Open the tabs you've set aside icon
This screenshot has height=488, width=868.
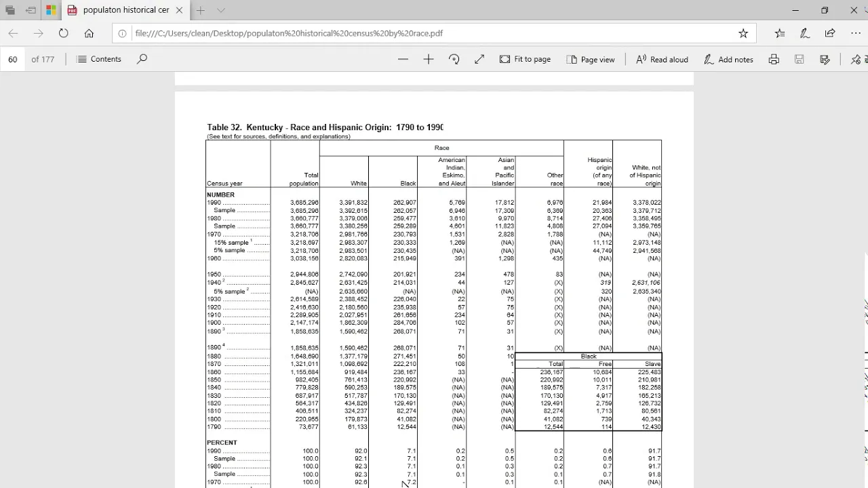pyautogui.click(x=10, y=10)
